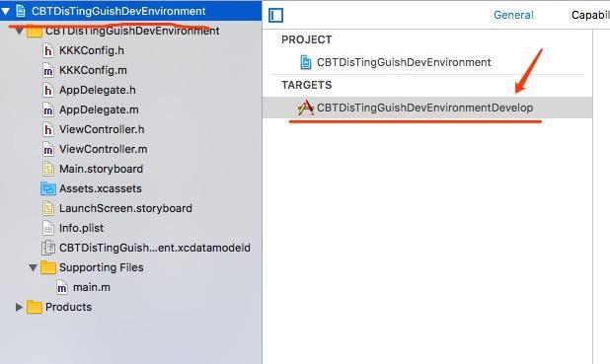Viewport: 610px width, 364px height.
Task: Click the project document icon under PROJECT
Action: [306, 62]
